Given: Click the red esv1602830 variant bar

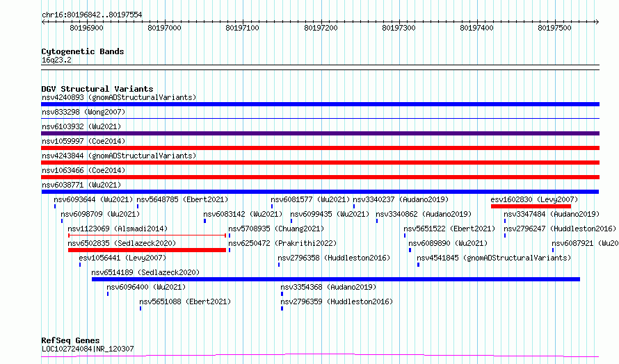Looking at the screenshot, I should pyautogui.click(x=531, y=206).
